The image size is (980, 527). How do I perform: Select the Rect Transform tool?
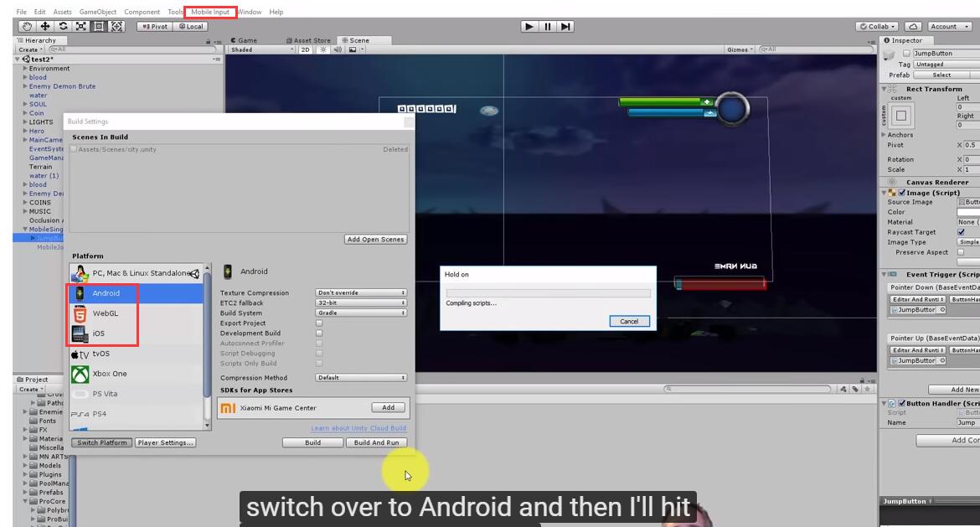coord(99,26)
